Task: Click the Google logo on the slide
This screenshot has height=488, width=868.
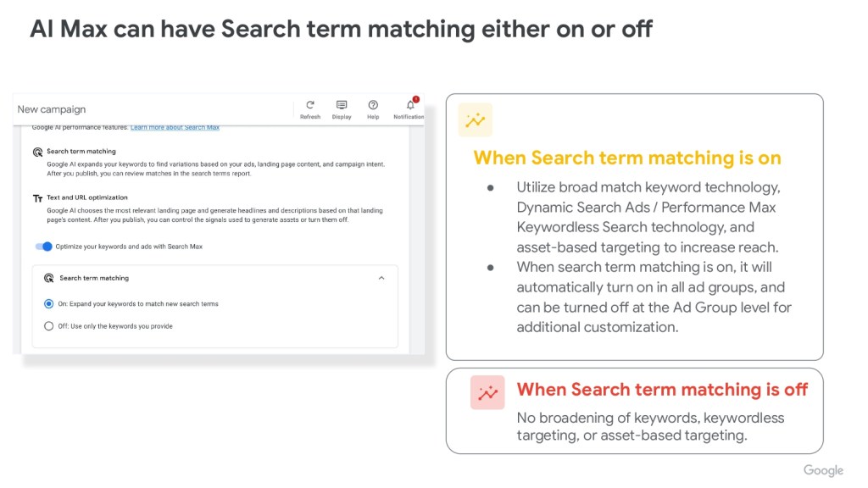Action: click(823, 470)
